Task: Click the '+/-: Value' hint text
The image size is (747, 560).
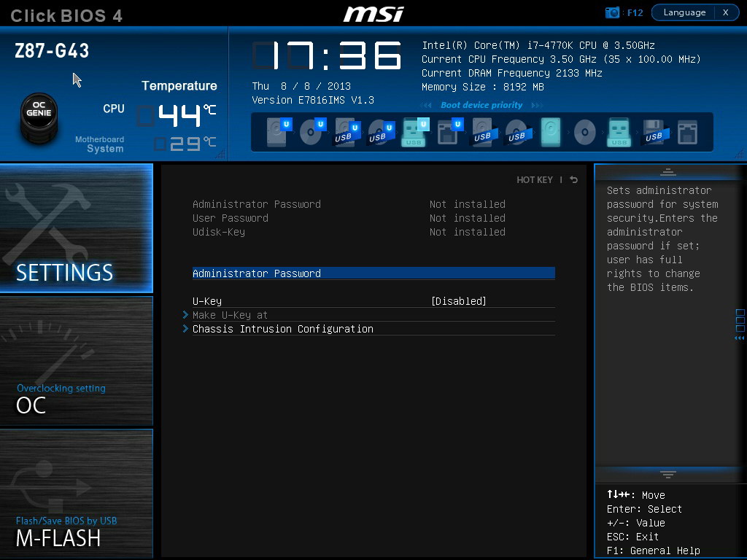Action: 635,523
